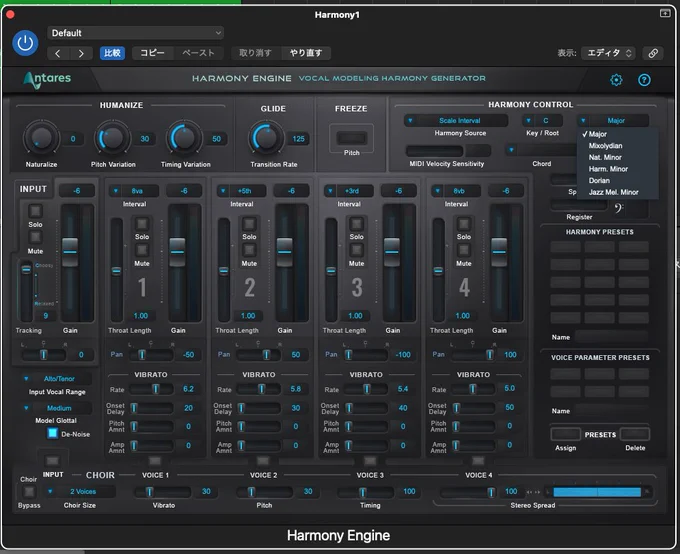Click the Tracking slider in Input
Viewport: 680px width, 554px height.
point(26,290)
